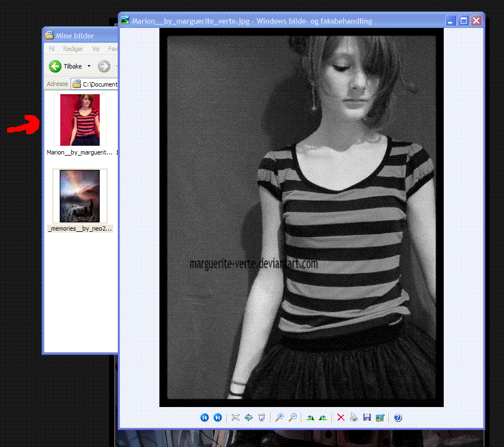The height and width of the screenshot is (447, 504).
Task: Click the Marion__by_marguerit... file name
Action: [79, 152]
